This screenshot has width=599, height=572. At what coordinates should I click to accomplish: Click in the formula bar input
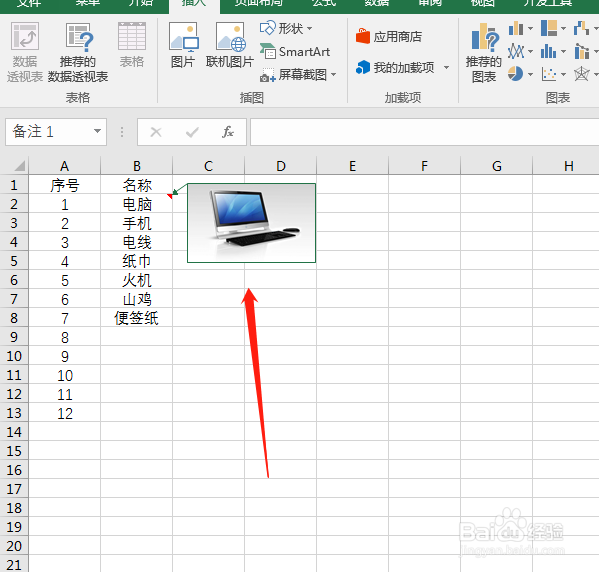pos(424,132)
